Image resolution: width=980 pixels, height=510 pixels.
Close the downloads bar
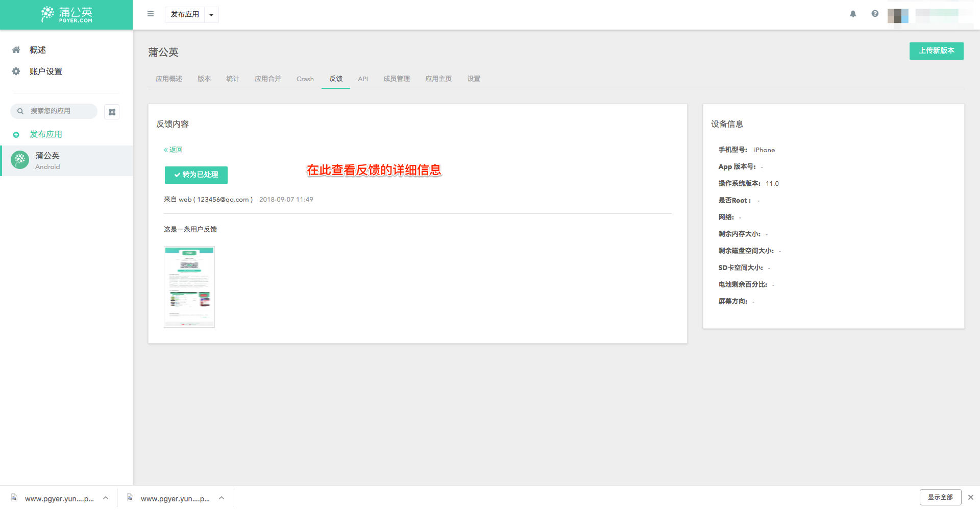tap(971, 497)
